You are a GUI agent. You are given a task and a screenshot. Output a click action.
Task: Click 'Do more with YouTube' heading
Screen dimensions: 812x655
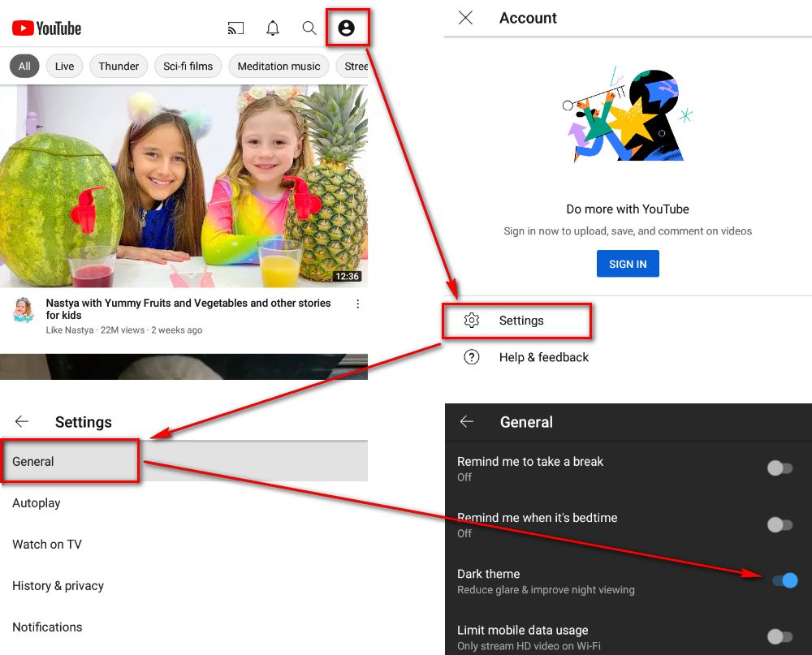(x=628, y=209)
